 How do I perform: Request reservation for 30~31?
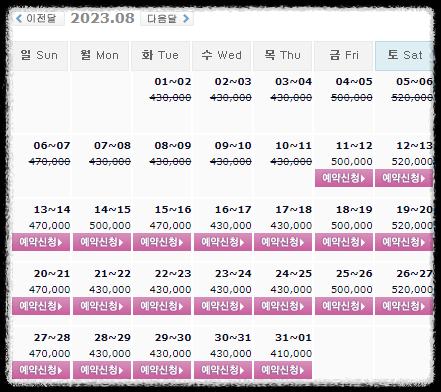pos(223,370)
